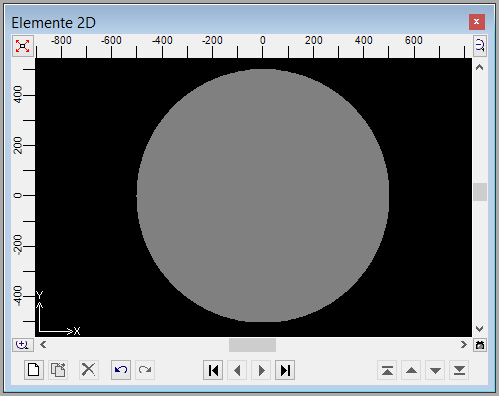Click the zoom icon beside top ruler

(480, 45)
